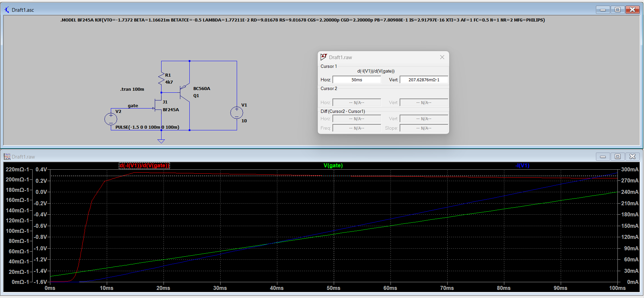This screenshot has width=644, height=298.
Task: Click the J1 designator label
Action: pyautogui.click(x=165, y=102)
